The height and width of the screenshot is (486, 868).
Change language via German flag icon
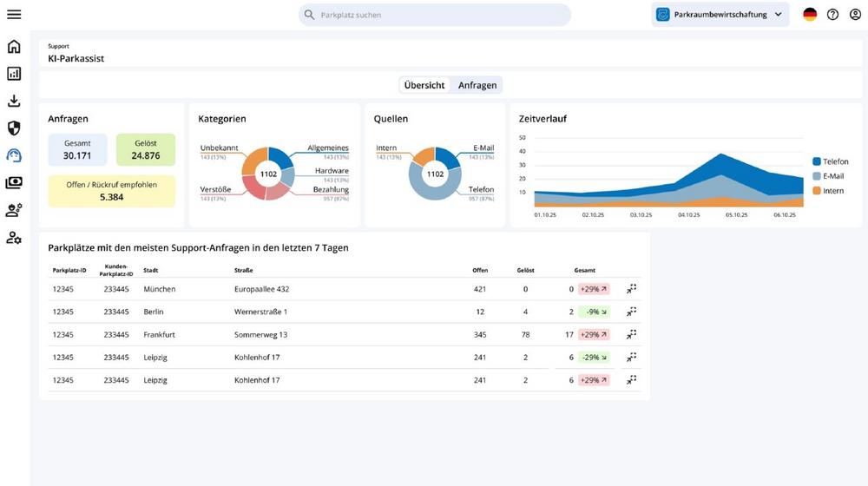pos(810,15)
